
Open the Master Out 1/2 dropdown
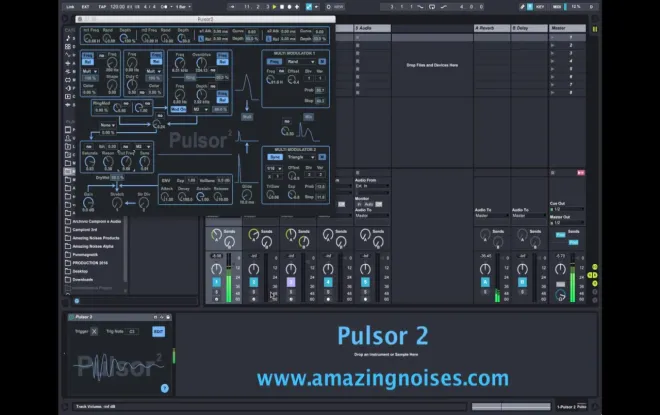(567, 222)
